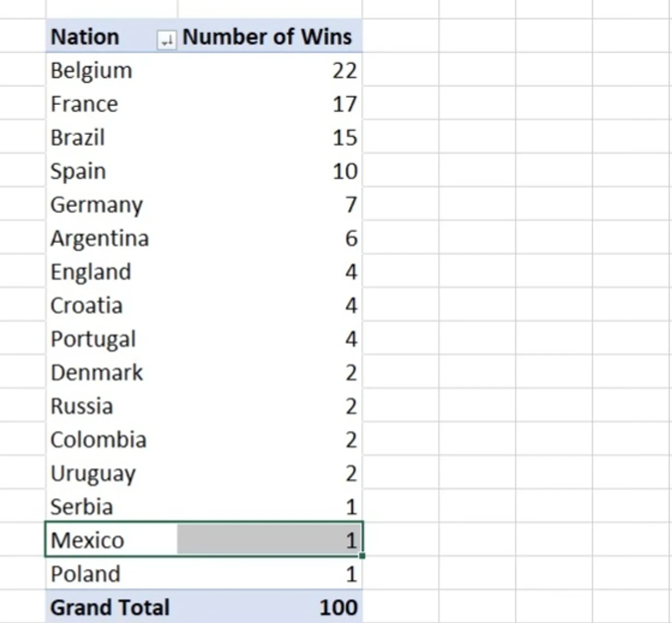This screenshot has width=672, height=623.
Task: Select Germany's value of 7
Action: coord(270,204)
